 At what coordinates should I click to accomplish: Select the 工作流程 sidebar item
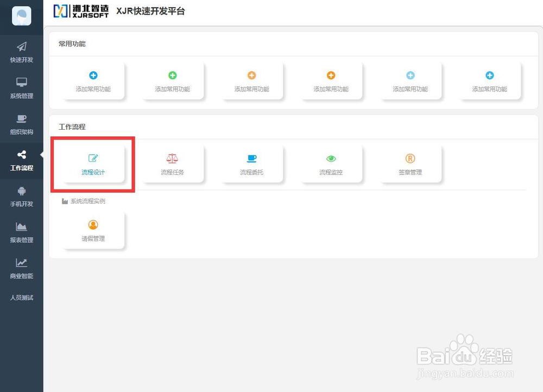coord(21,161)
